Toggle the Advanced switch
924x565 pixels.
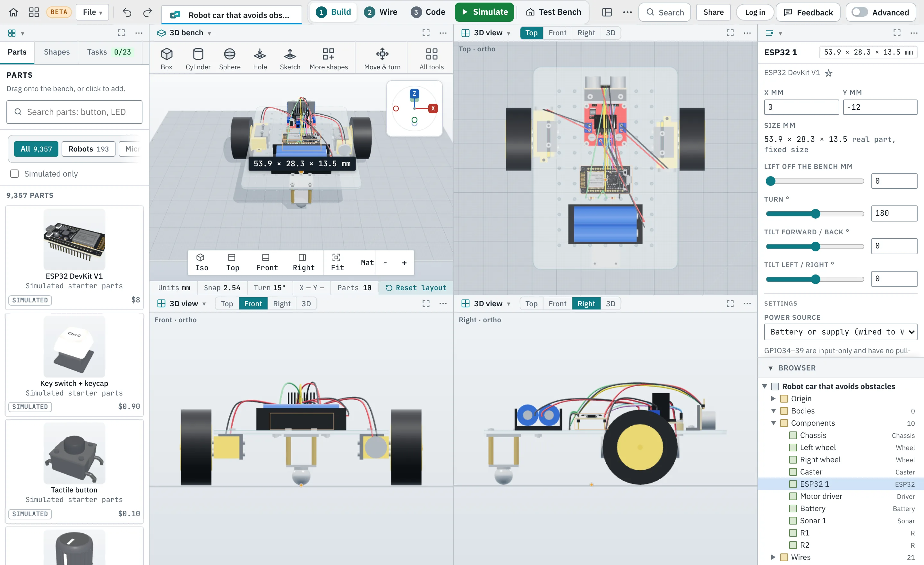point(859,12)
